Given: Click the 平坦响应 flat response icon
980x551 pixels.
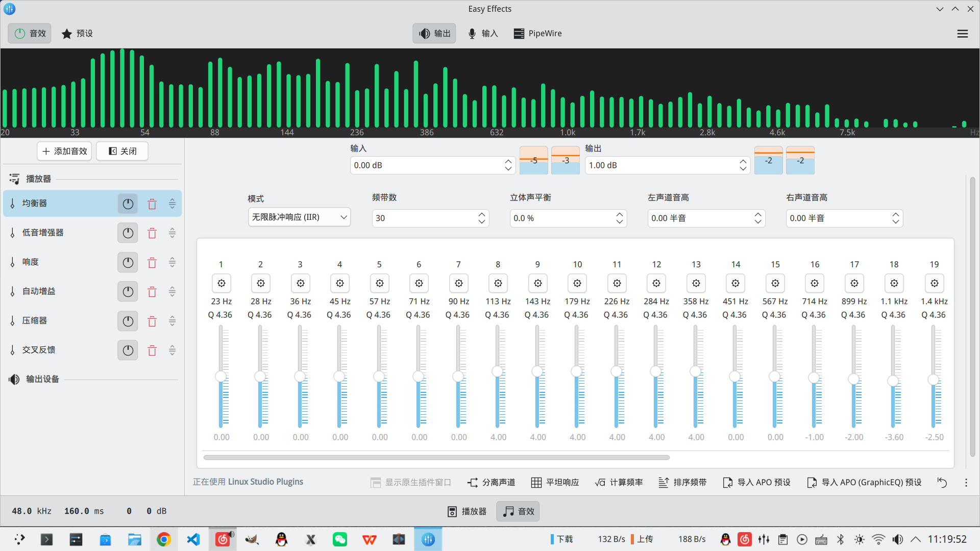Looking at the screenshot, I should (x=536, y=482).
